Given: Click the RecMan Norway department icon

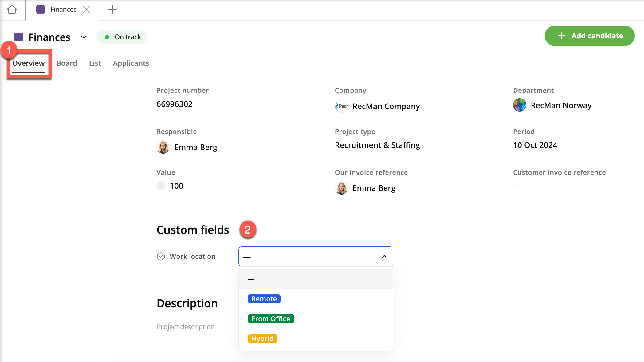Looking at the screenshot, I should coord(520,105).
